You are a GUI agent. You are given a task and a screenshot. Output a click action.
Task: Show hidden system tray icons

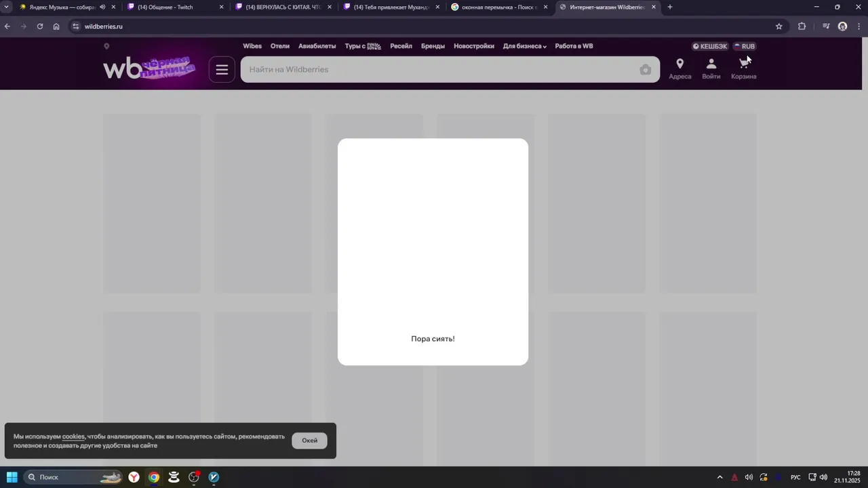pyautogui.click(x=719, y=477)
